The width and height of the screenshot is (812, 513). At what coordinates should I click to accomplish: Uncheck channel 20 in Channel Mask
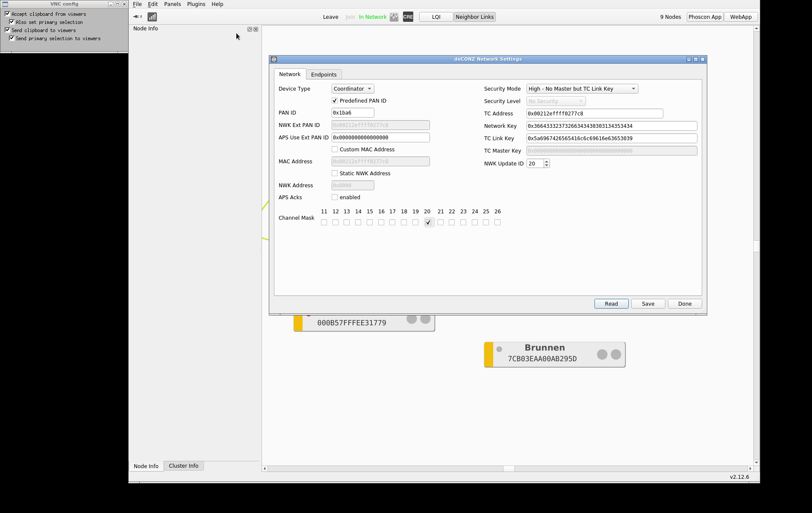click(428, 222)
